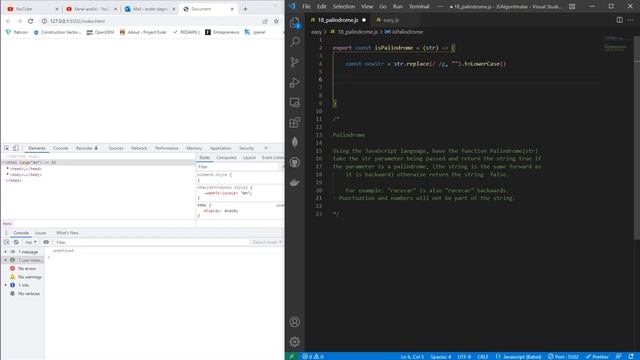The image size is (640, 360).
Task: Open the Explorer view in VS Code
Action: pyautogui.click(x=295, y=23)
